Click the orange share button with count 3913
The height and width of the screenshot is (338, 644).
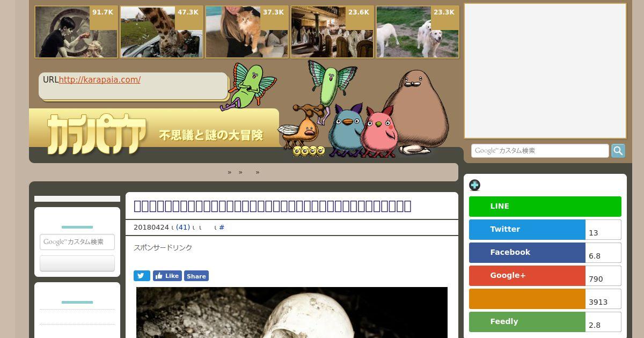click(527, 299)
